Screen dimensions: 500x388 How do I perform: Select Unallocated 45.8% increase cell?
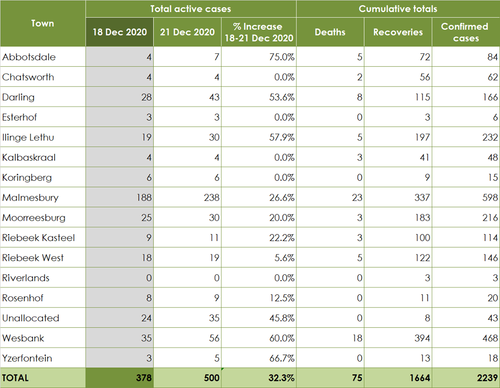click(259, 318)
